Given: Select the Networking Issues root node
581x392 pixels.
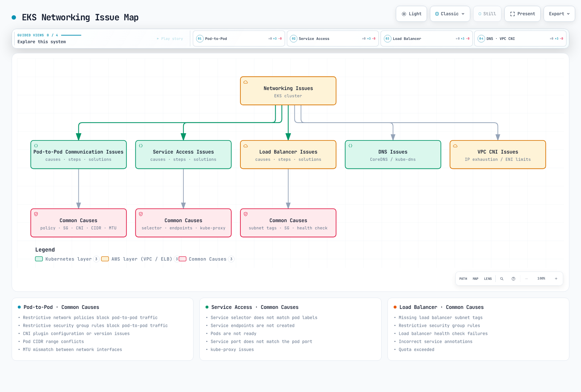Looking at the screenshot, I should pyautogui.click(x=288, y=91).
